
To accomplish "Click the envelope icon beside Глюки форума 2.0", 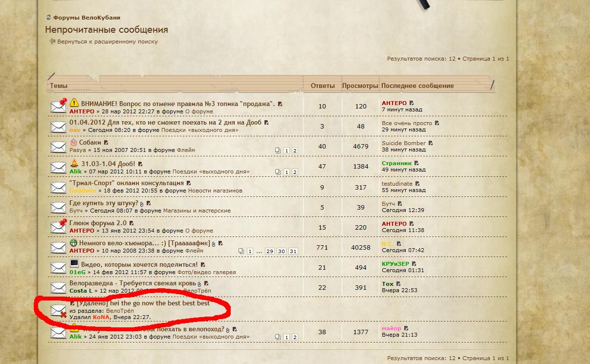I will [58, 227].
